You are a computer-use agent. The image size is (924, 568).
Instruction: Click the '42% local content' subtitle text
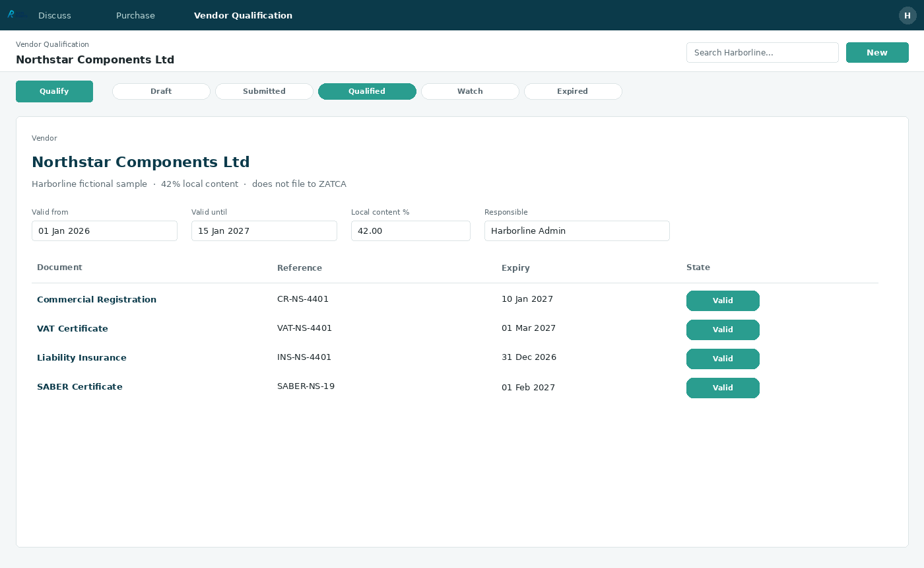coord(199,184)
